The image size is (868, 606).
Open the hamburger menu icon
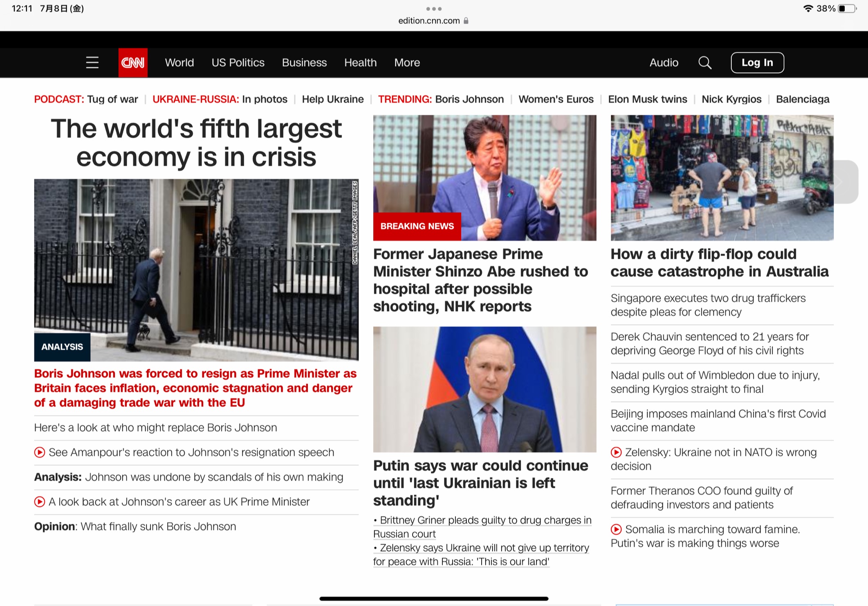pyautogui.click(x=92, y=63)
